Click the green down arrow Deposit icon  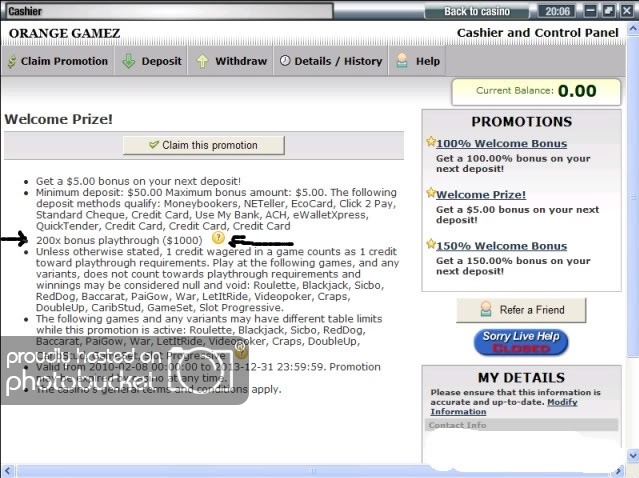point(128,61)
